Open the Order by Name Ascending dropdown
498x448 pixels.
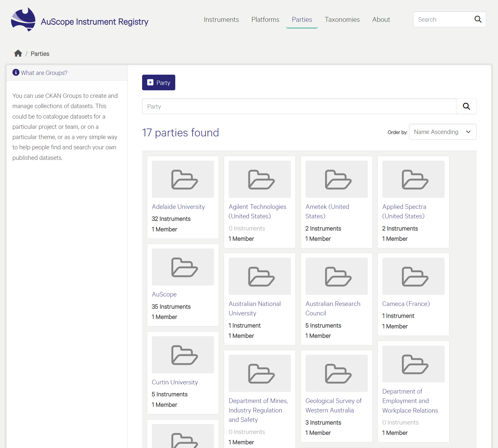point(442,132)
